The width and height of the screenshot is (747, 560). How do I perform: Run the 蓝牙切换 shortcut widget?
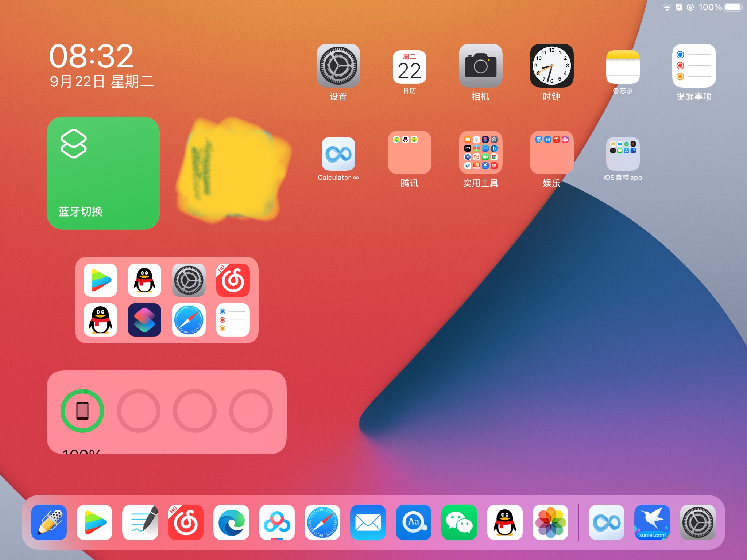(103, 173)
